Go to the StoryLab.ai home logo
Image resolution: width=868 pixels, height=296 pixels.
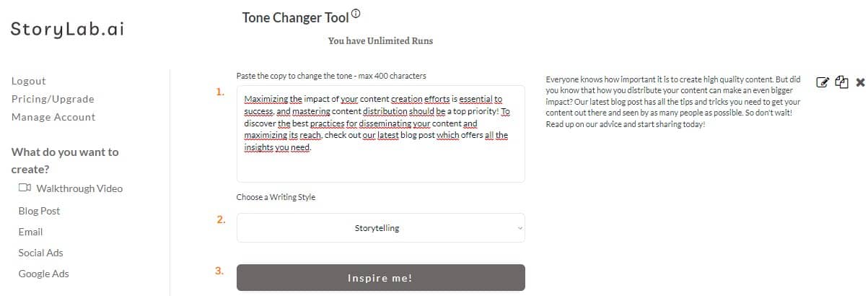67,30
